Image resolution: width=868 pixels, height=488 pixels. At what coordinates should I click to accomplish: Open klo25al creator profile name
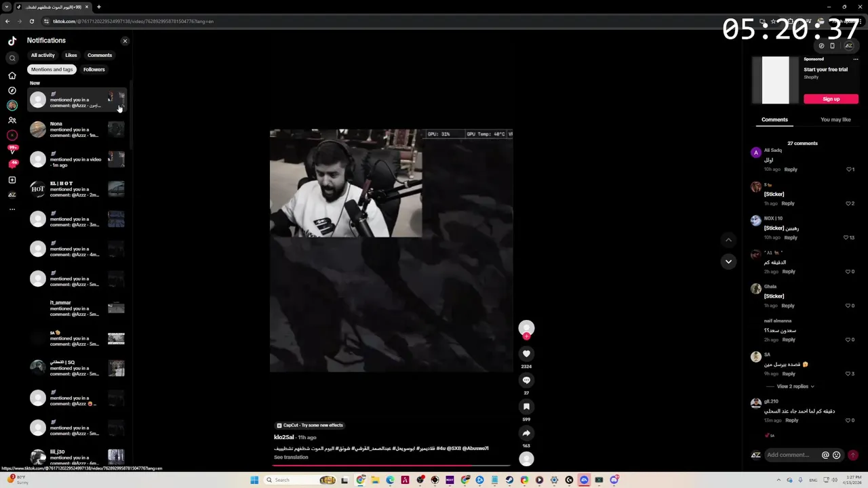pos(284,437)
